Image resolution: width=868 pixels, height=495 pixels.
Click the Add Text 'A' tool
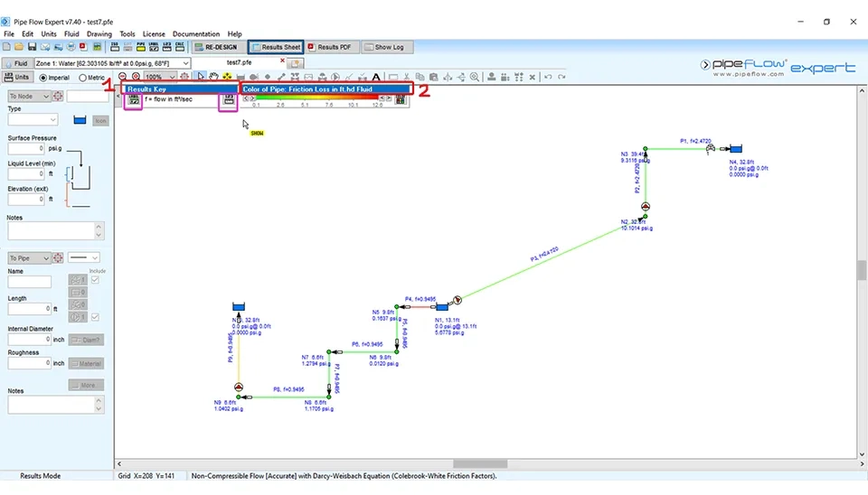[x=377, y=78]
